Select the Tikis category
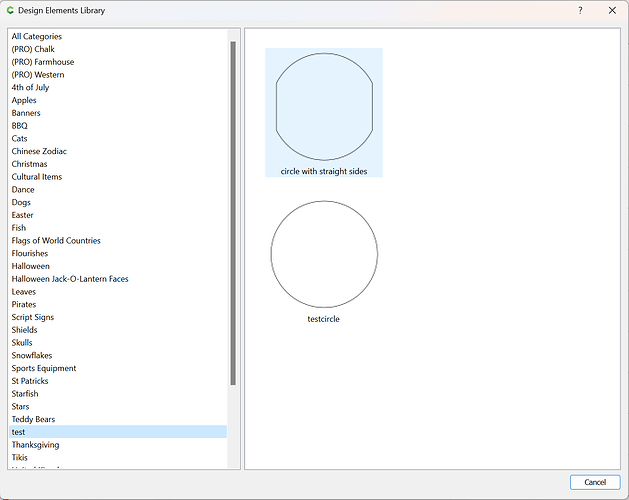This screenshot has height=500, width=629. click(x=118, y=458)
